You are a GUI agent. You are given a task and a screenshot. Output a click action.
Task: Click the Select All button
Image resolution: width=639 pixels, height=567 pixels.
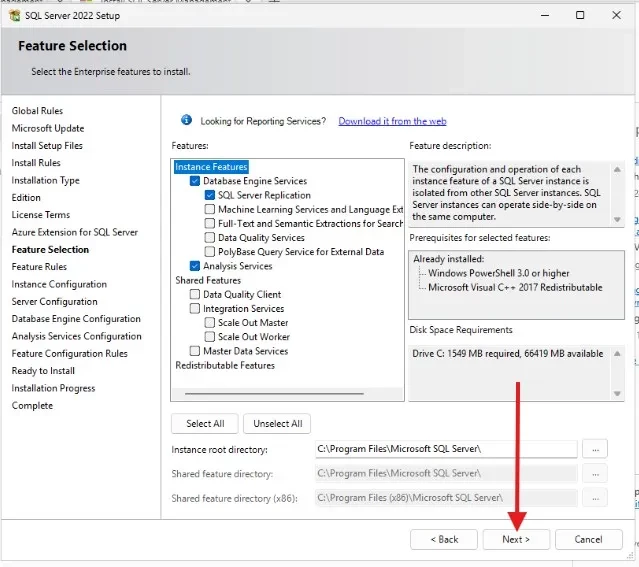click(x=205, y=424)
